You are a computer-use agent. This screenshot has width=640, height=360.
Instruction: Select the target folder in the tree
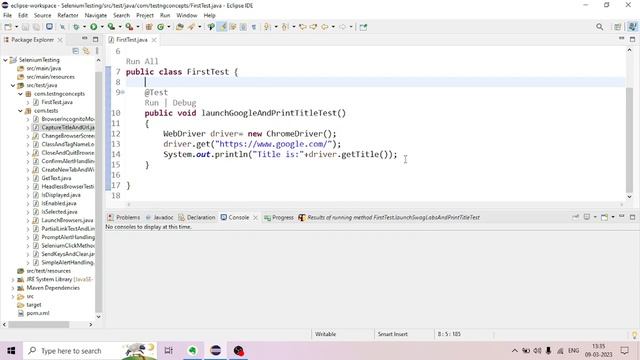(33, 305)
